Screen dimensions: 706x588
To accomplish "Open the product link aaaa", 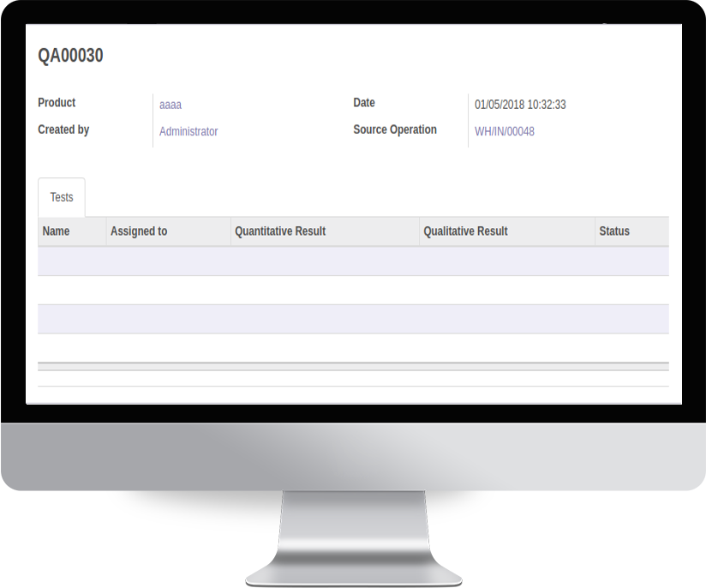I will coord(171,105).
